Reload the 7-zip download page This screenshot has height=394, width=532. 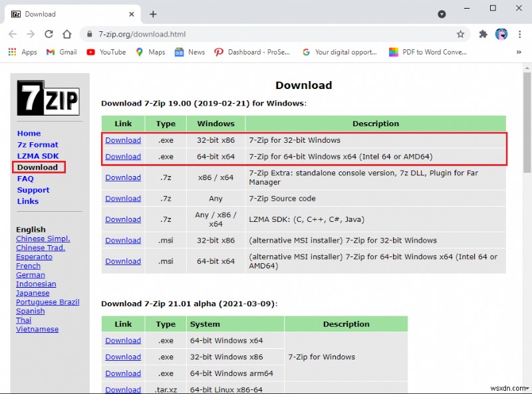point(49,34)
